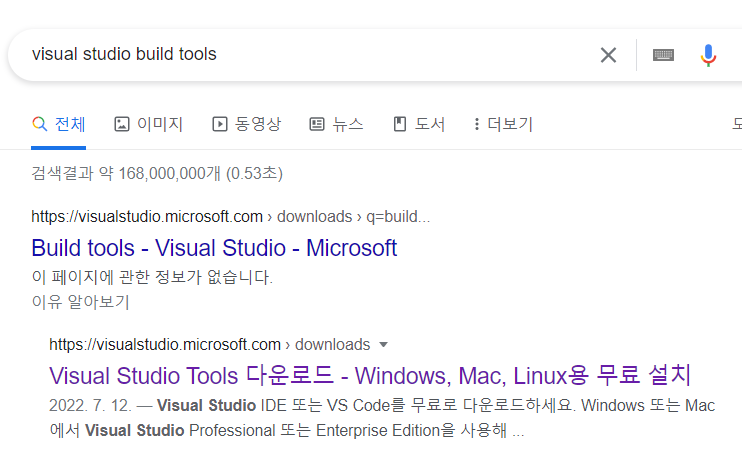This screenshot has width=742, height=452.
Task: Click the 2022. 7. 12. date in the snippet
Action: (90, 405)
